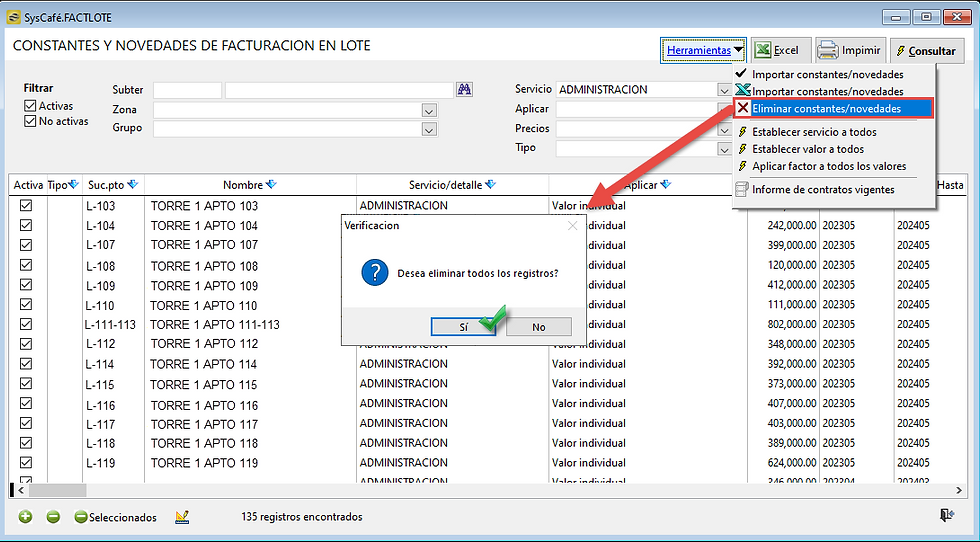This screenshot has width=980, height=542.
Task: Select the Excel Importar constantes/novedades entry
Action: click(x=828, y=91)
